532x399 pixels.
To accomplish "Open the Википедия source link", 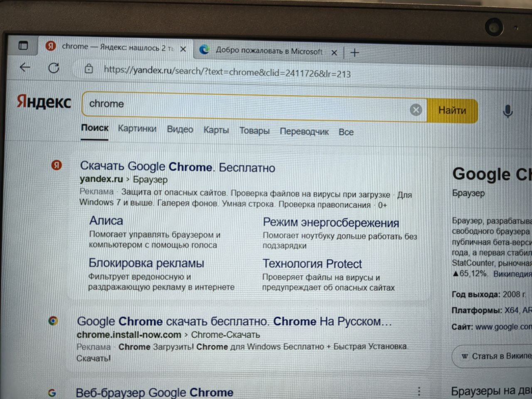I will [512, 274].
